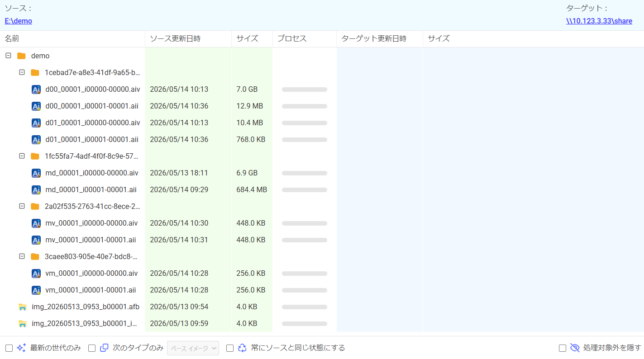Select file vm_00001_i00000-00000.aiv
The width and height of the screenshot is (644, 359).
coord(92,274)
